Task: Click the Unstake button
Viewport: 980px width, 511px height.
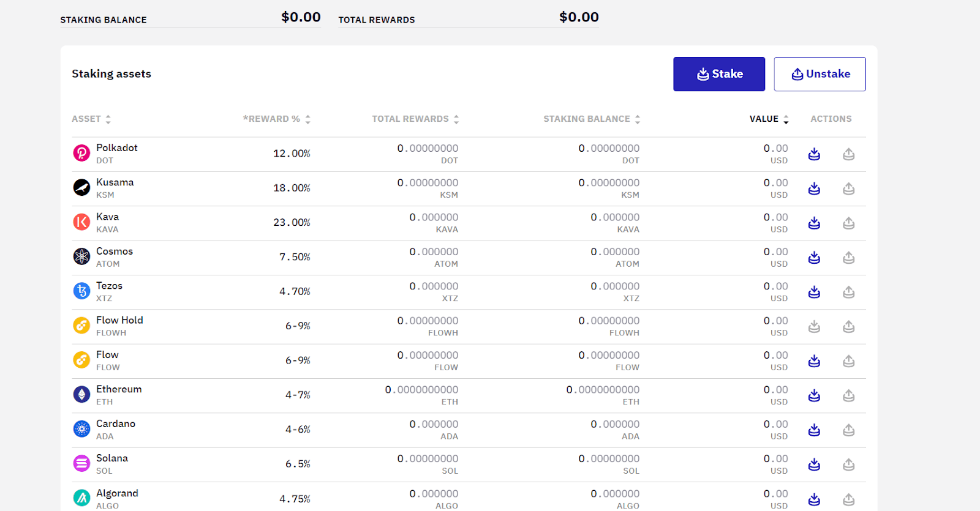Action: [x=820, y=74]
